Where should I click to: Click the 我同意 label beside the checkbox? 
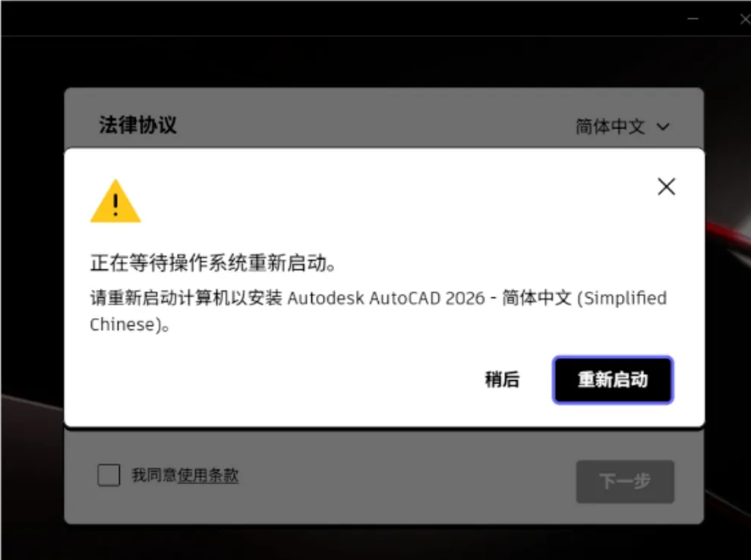pyautogui.click(x=154, y=475)
